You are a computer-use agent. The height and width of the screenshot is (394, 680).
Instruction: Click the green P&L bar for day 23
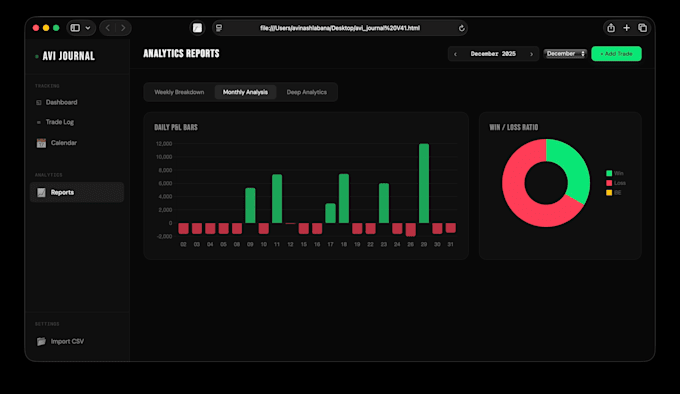384,203
